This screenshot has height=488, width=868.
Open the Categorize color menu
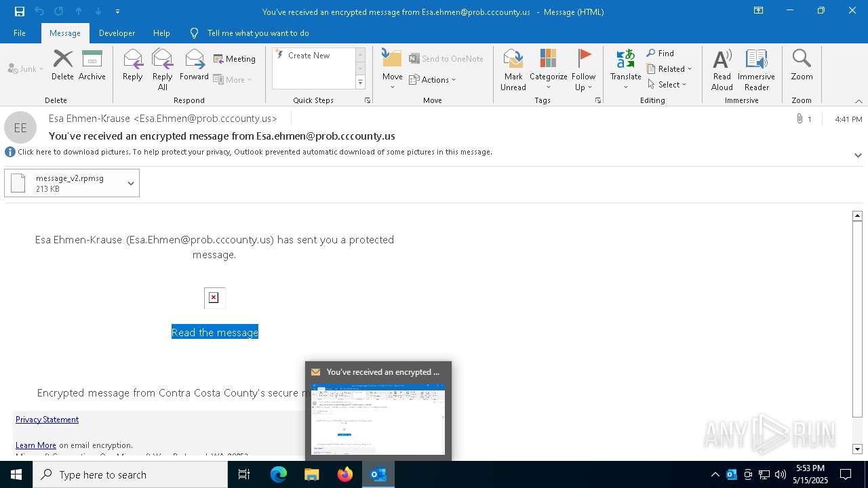click(x=548, y=70)
